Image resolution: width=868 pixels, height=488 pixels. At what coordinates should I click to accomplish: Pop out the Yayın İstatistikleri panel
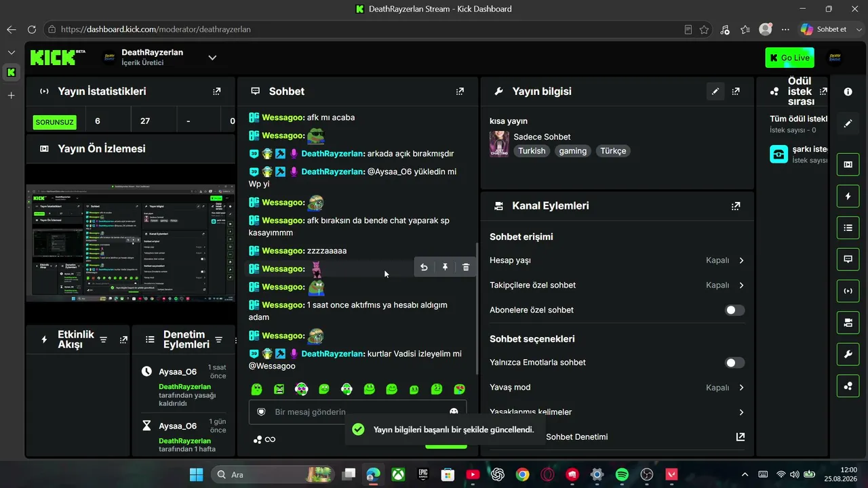coord(217,91)
